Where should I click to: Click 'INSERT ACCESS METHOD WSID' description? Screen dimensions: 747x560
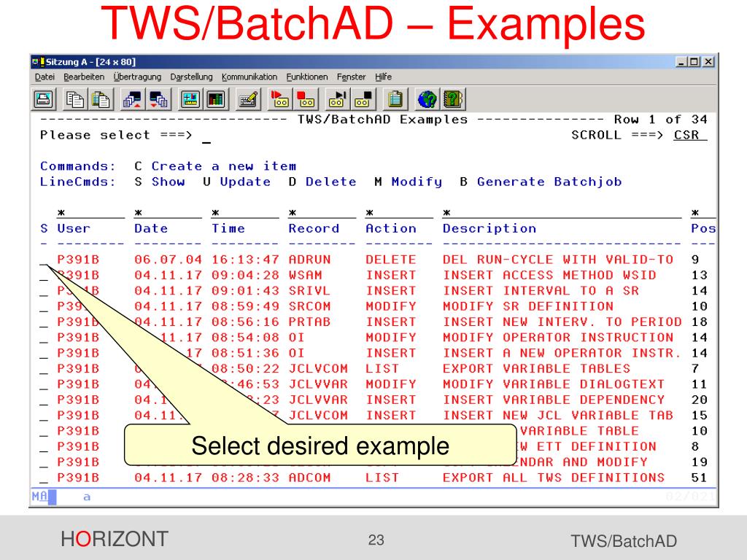(x=549, y=275)
